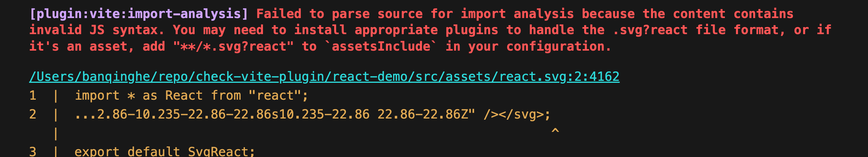Viewport: 868px width, 157px height.
Task: Open the react.svg file path link
Action: pyautogui.click(x=324, y=77)
